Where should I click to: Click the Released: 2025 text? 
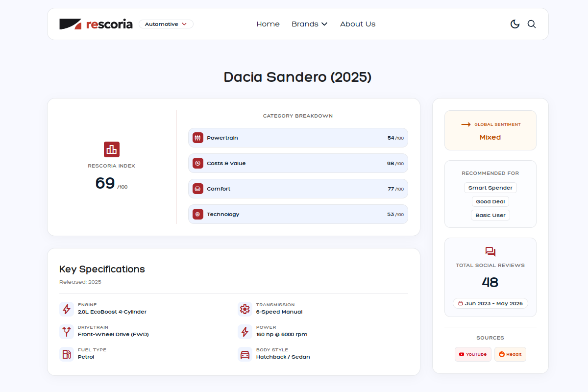click(80, 282)
